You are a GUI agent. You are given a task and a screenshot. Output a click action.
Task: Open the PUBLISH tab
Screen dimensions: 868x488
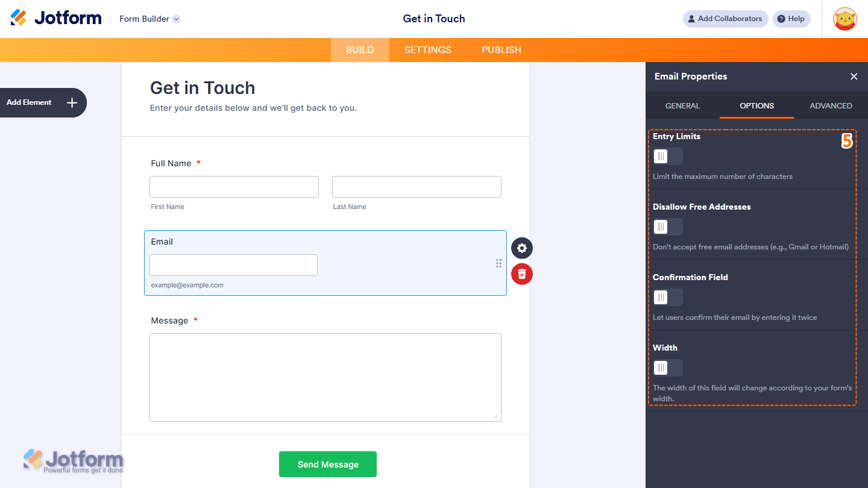coord(501,50)
